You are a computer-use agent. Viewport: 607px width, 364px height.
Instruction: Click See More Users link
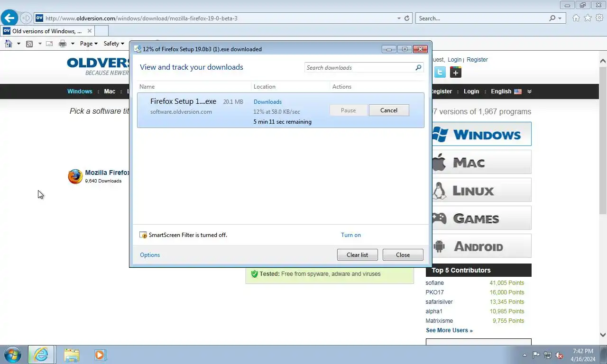click(449, 330)
